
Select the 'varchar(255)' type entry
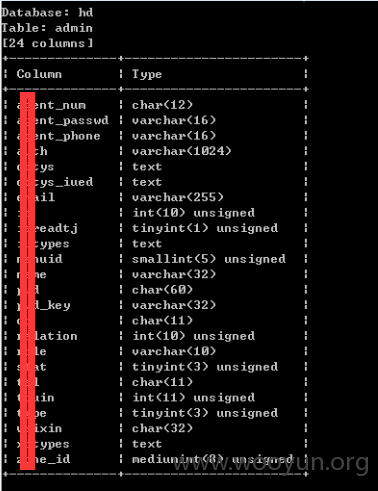pyautogui.click(x=178, y=197)
